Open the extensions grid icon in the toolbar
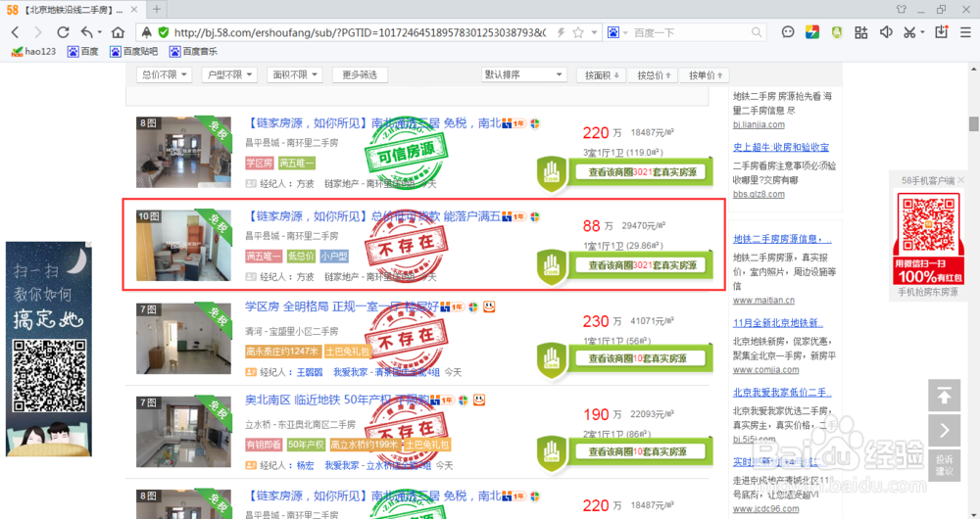 point(861,32)
